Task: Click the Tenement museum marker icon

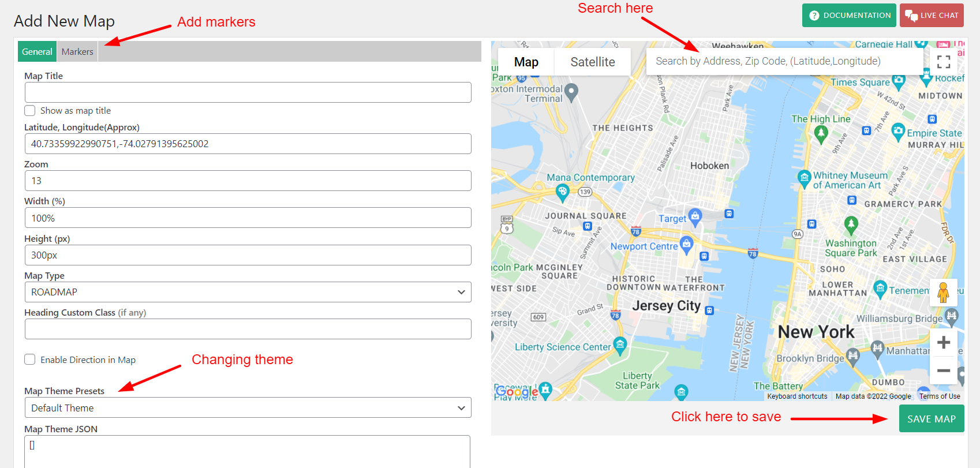Action: pos(880,289)
